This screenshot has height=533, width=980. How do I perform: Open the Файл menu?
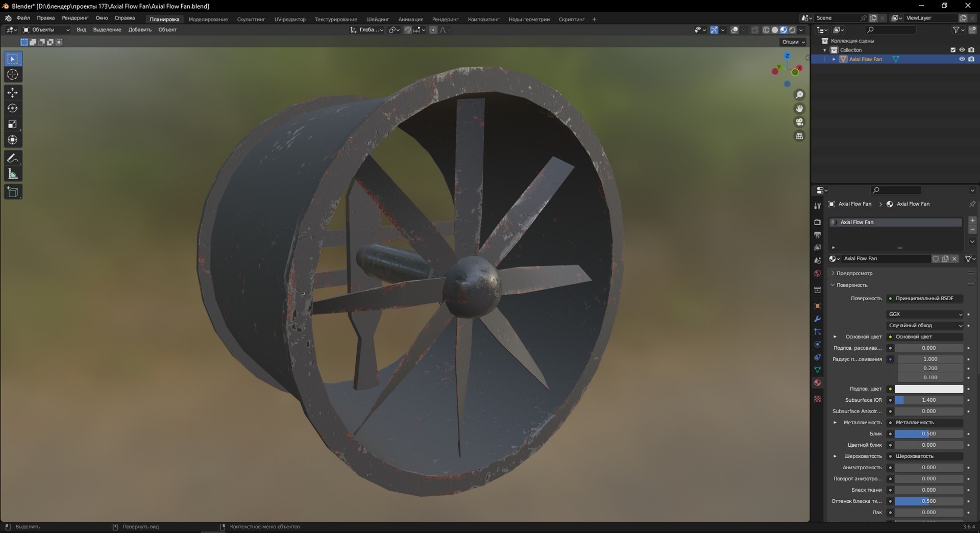[23, 18]
